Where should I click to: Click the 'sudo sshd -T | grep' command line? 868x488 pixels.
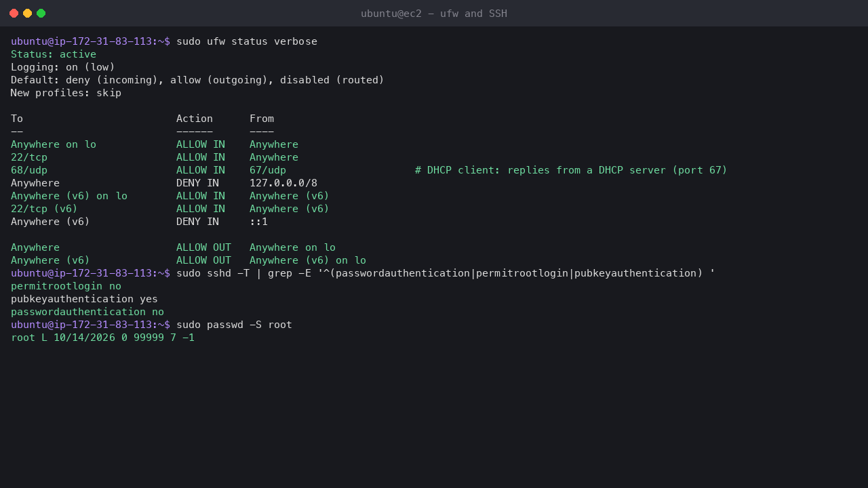tap(446, 273)
